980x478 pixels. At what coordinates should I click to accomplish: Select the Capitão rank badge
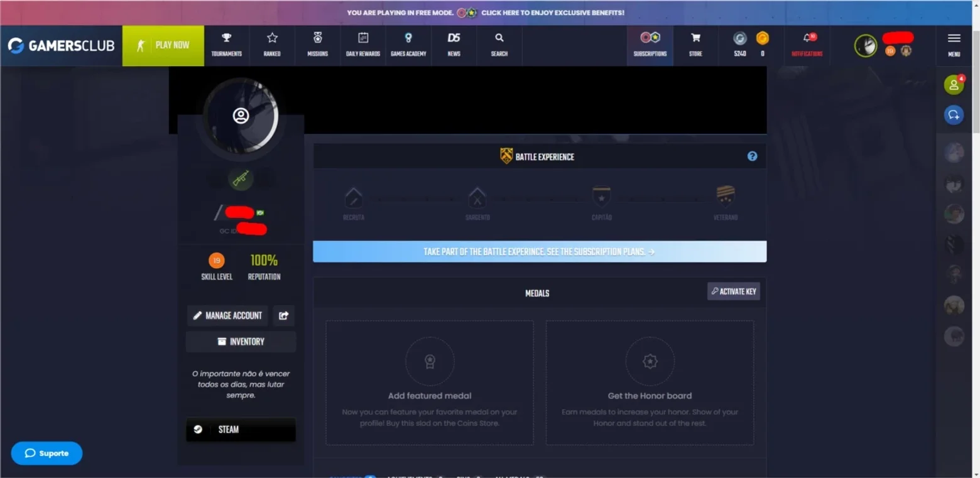[601, 197]
